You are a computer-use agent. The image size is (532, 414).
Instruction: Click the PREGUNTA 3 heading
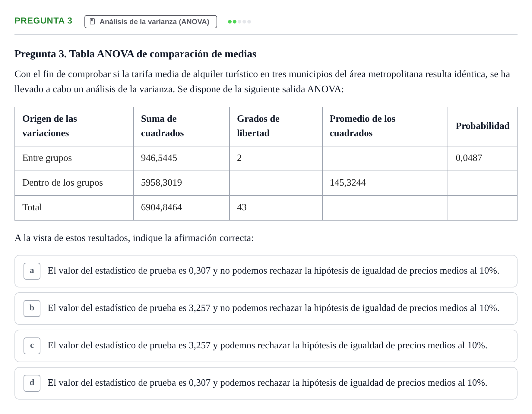[43, 21]
